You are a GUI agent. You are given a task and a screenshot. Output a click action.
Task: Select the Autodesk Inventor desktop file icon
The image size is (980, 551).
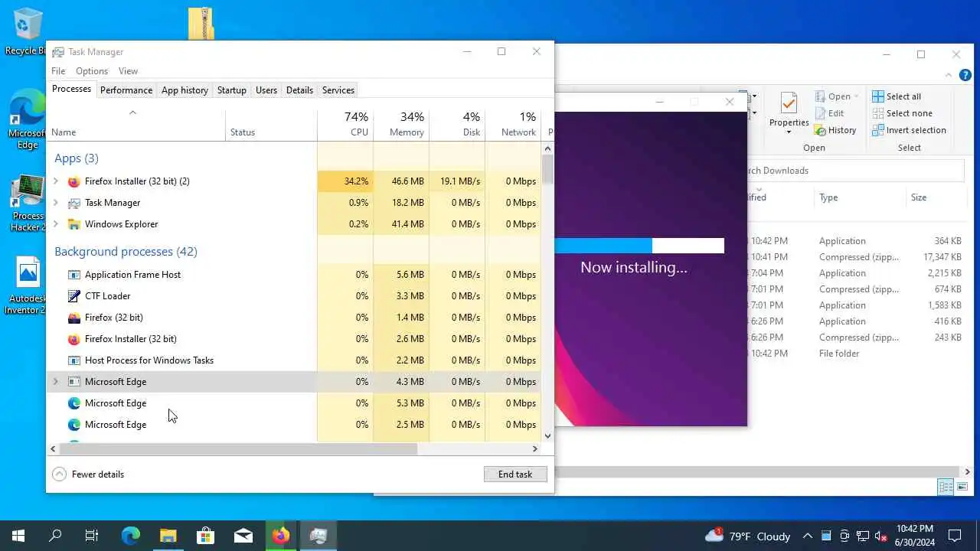(x=27, y=285)
